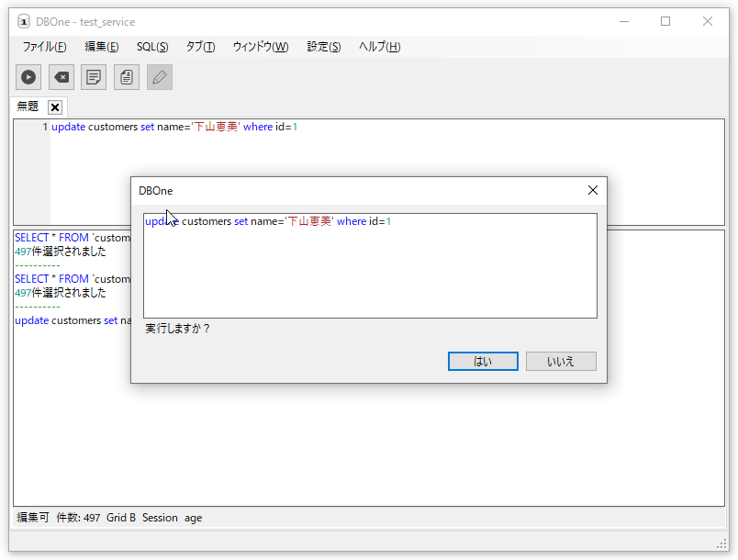Open the SQL(S) menu
The width and height of the screenshot is (738, 560).
[152, 47]
